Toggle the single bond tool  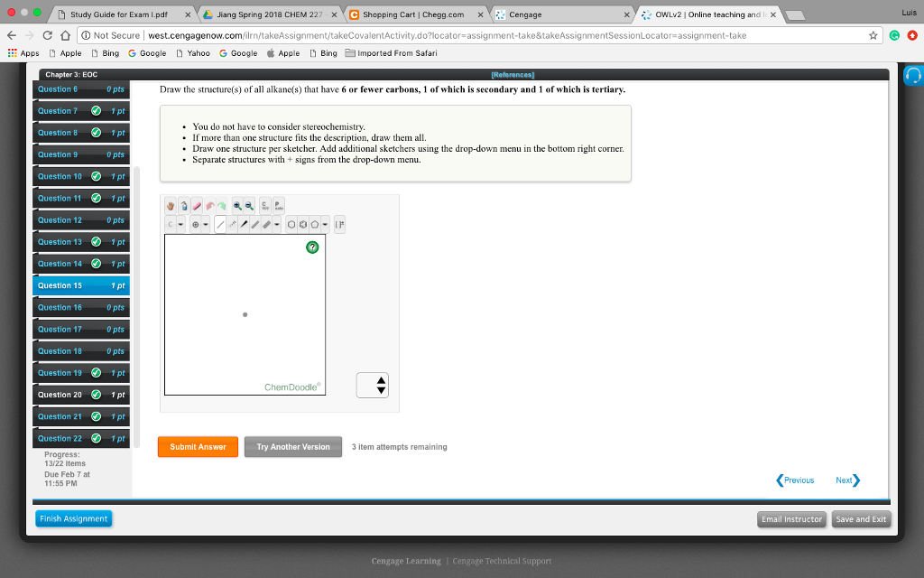click(220, 225)
